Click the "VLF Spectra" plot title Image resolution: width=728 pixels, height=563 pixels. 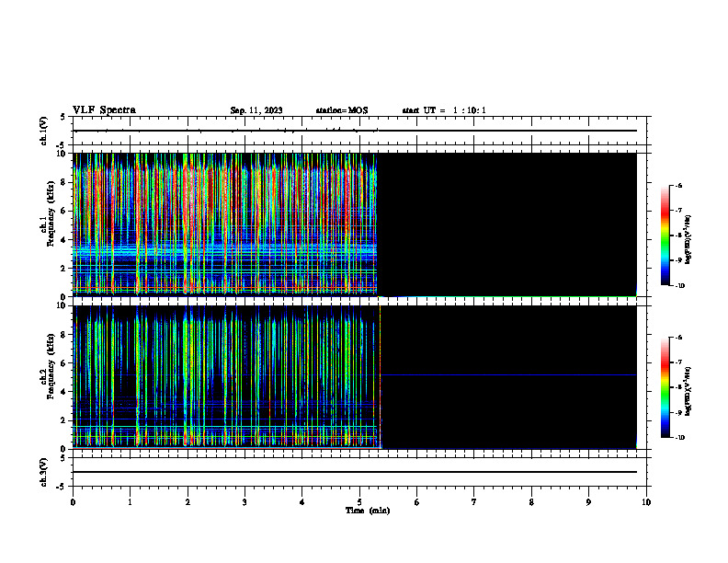(105, 110)
